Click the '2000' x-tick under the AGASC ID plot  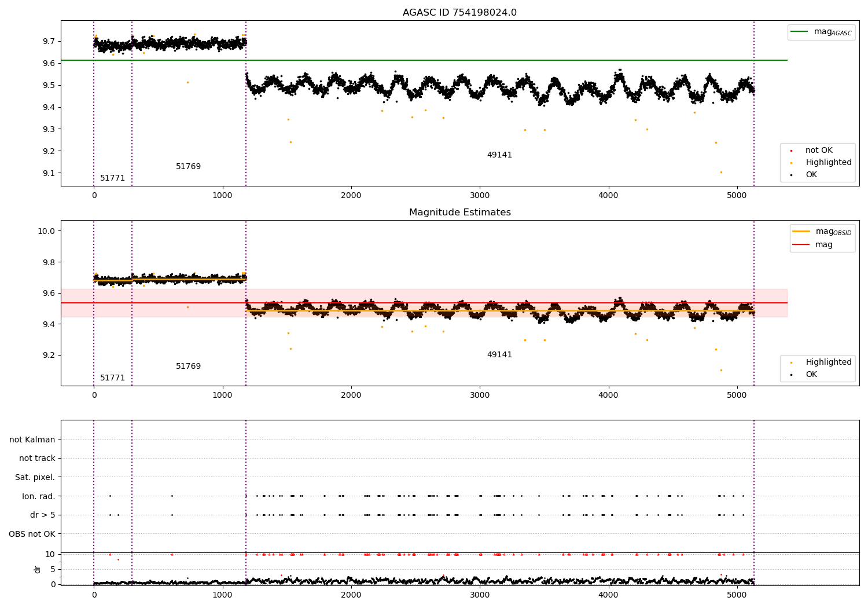351,196
